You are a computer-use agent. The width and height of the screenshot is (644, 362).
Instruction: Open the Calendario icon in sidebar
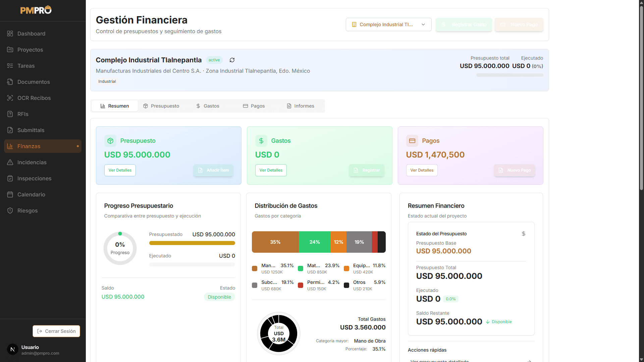[x=10, y=194]
